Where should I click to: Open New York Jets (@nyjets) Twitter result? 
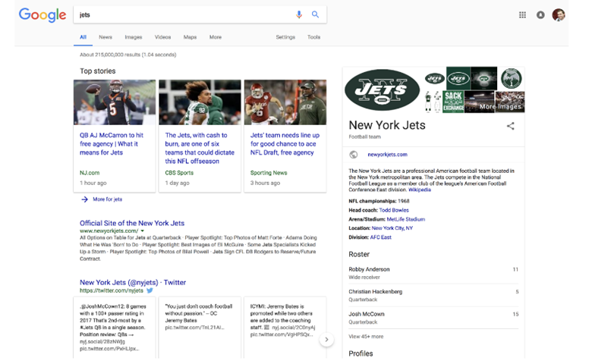(x=133, y=282)
